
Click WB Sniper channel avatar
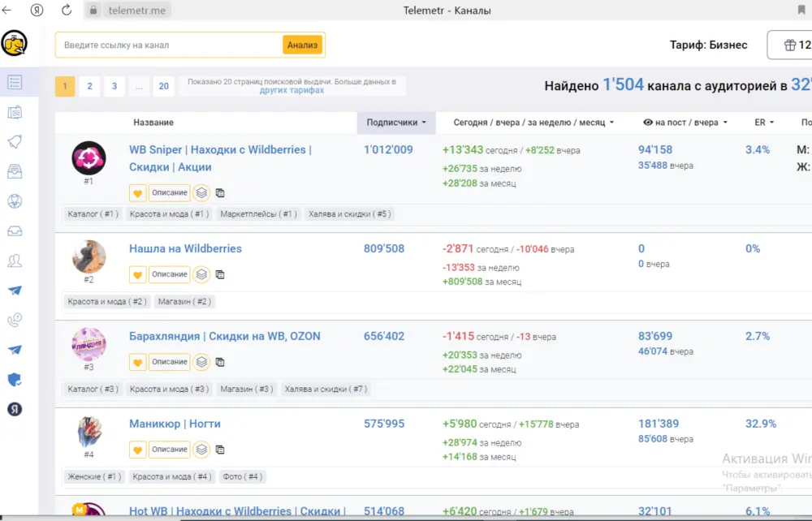(89, 158)
